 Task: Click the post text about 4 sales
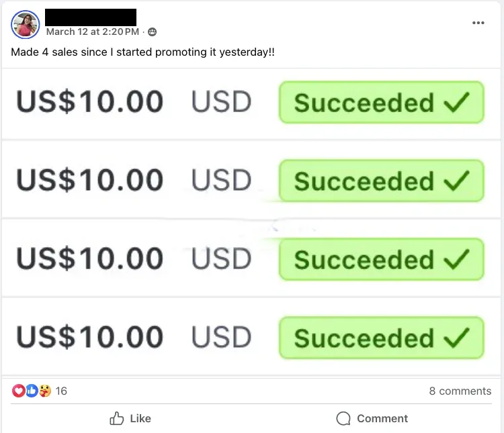click(x=142, y=52)
